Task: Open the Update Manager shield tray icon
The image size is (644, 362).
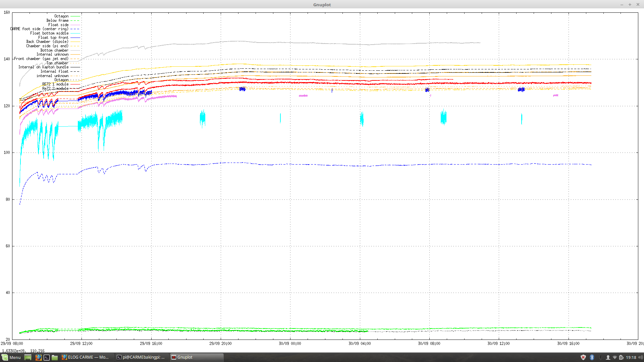Action: pyautogui.click(x=583, y=357)
